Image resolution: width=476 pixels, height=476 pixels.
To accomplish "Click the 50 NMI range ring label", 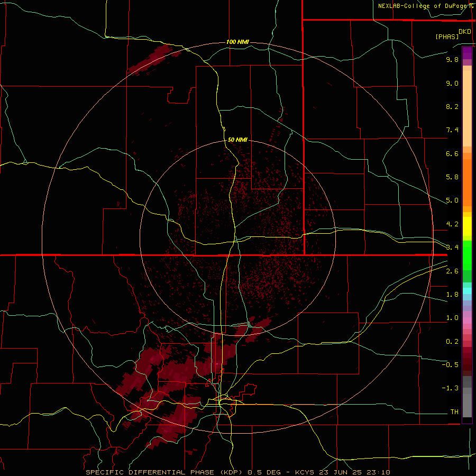I will tap(237, 140).
